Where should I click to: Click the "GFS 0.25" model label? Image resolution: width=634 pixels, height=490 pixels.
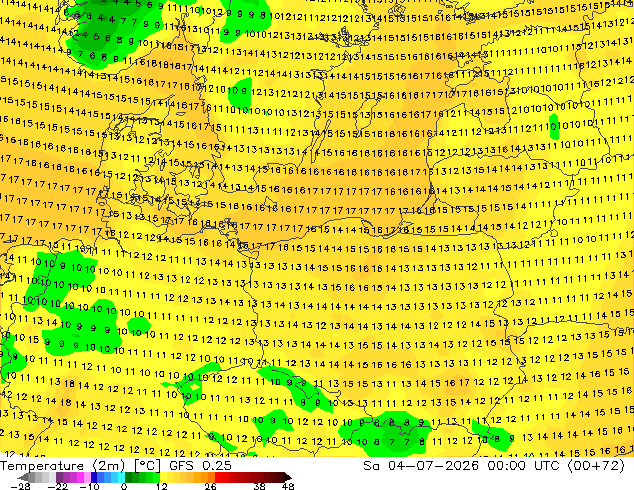point(200,466)
